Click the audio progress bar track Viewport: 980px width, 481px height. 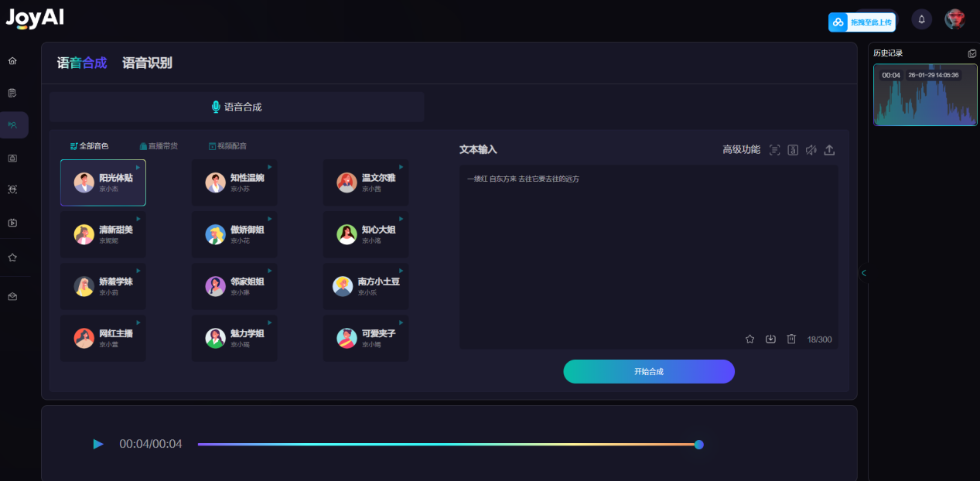tap(449, 445)
